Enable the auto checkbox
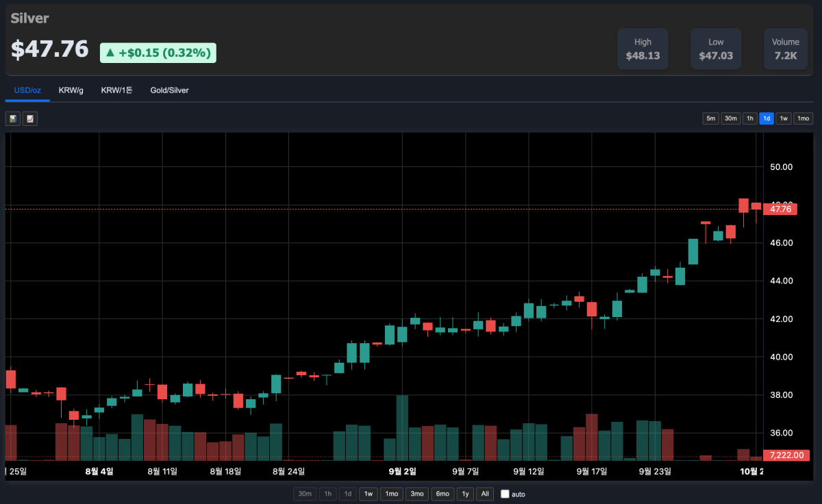The image size is (822, 504). point(505,494)
